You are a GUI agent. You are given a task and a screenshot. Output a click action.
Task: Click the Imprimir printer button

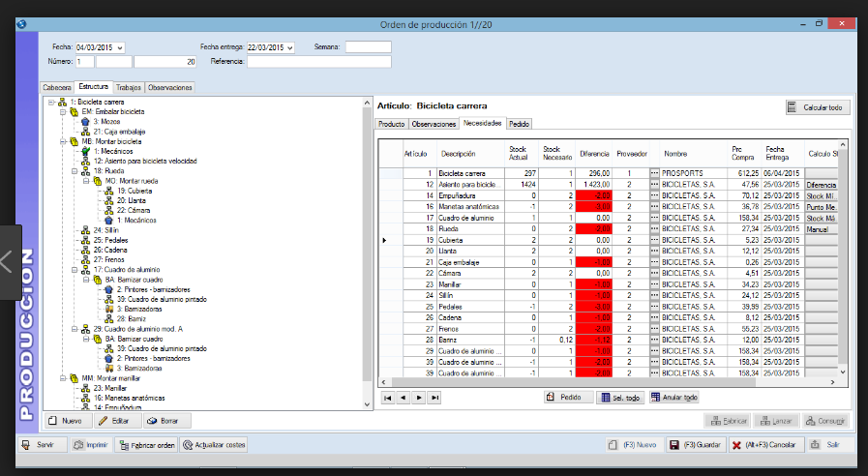(89, 445)
